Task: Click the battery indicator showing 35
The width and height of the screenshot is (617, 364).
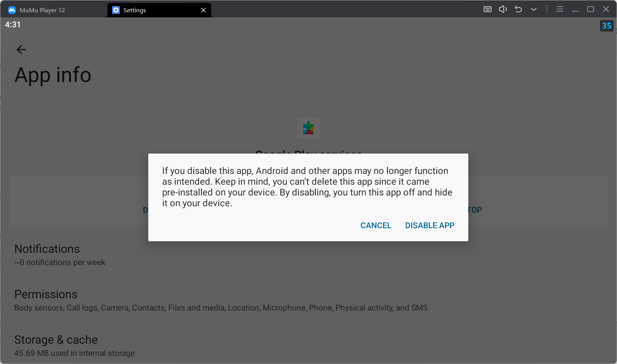Action: (x=607, y=26)
